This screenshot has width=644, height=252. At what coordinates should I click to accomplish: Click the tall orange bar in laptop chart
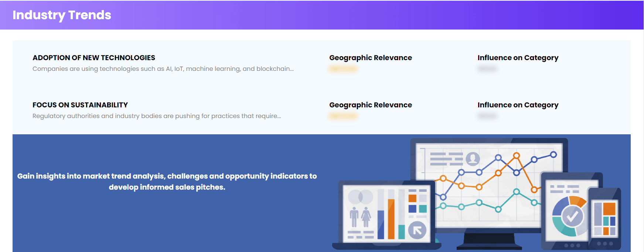[391, 218]
